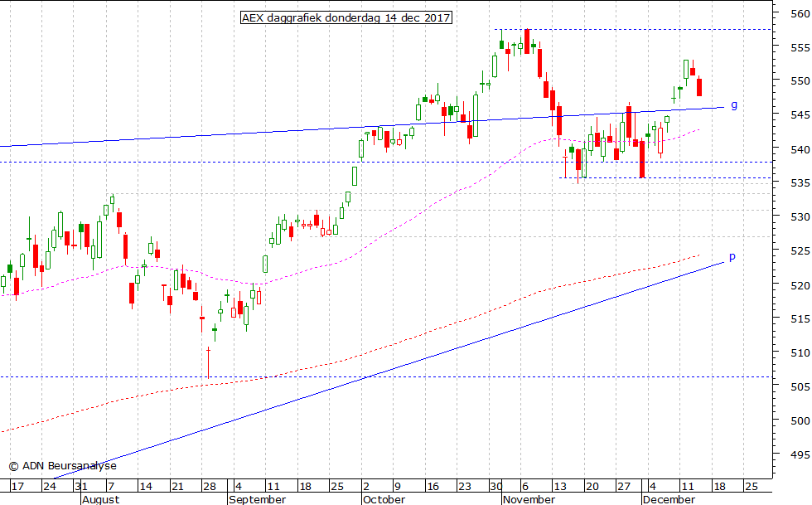The width and height of the screenshot is (812, 505).
Task: Click the date axis label 6 in November
Action: coord(525,486)
